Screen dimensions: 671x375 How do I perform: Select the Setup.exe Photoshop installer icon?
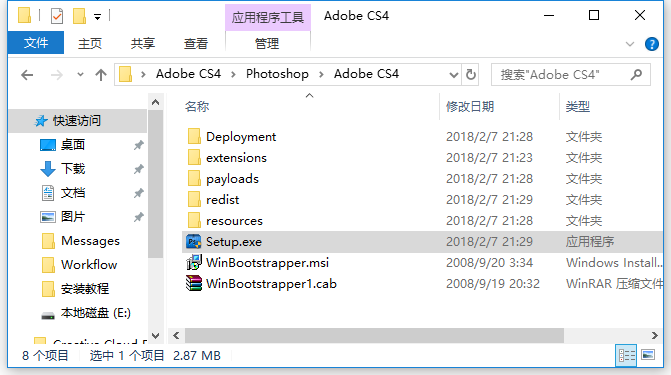pyautogui.click(x=194, y=242)
